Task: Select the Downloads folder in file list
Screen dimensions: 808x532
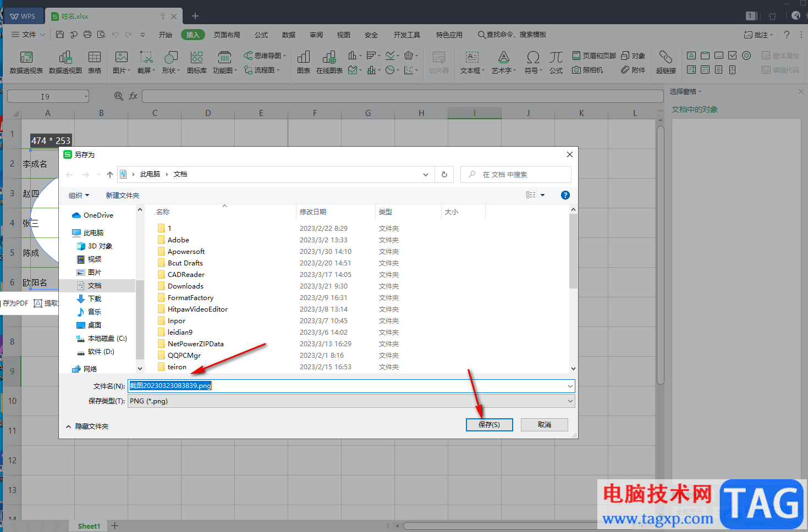Action: pos(185,286)
